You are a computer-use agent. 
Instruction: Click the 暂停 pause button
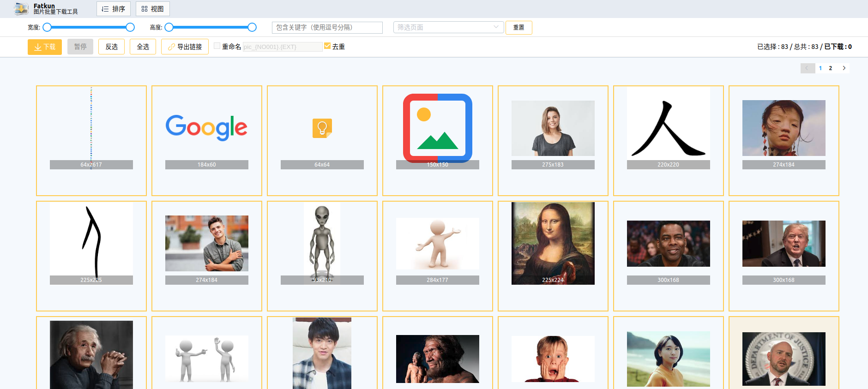(x=80, y=47)
